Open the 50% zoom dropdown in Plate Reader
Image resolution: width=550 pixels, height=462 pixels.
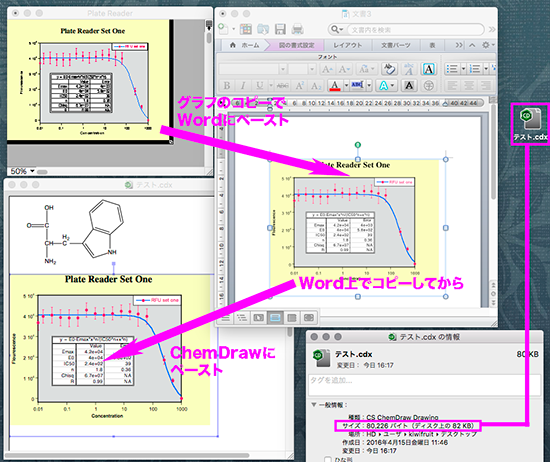pyautogui.click(x=22, y=171)
